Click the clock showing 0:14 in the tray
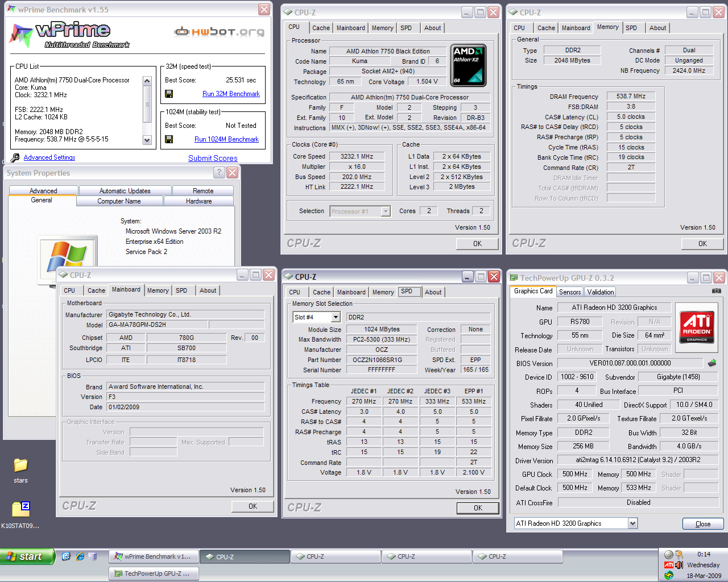The height and width of the screenshot is (582, 728). (704, 554)
